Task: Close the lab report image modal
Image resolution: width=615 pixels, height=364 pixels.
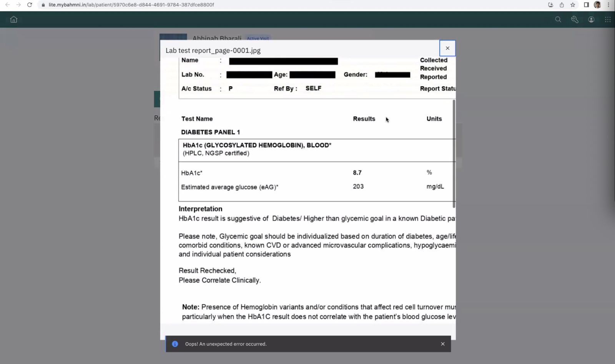Action: click(447, 48)
